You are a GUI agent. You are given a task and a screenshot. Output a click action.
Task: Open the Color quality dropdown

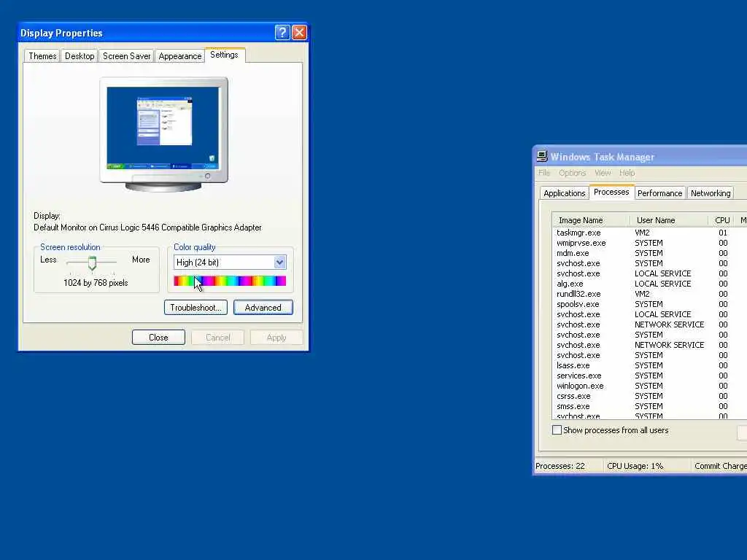click(279, 262)
